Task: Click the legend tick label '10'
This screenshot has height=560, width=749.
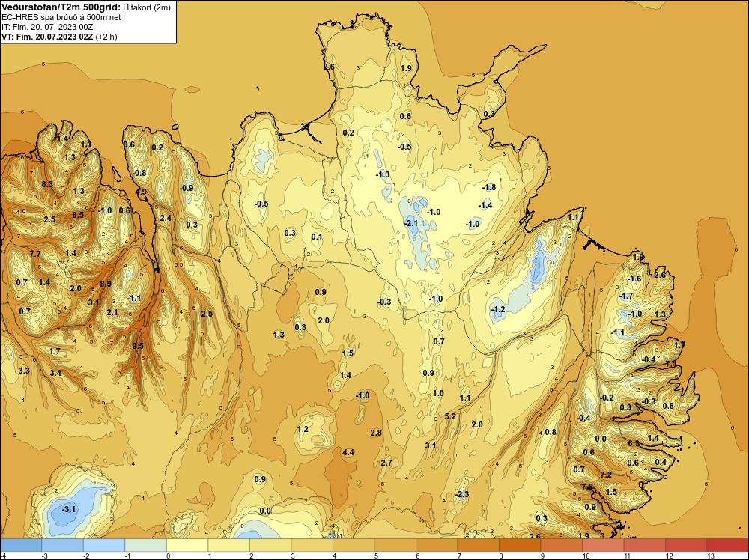Action: (586, 556)
